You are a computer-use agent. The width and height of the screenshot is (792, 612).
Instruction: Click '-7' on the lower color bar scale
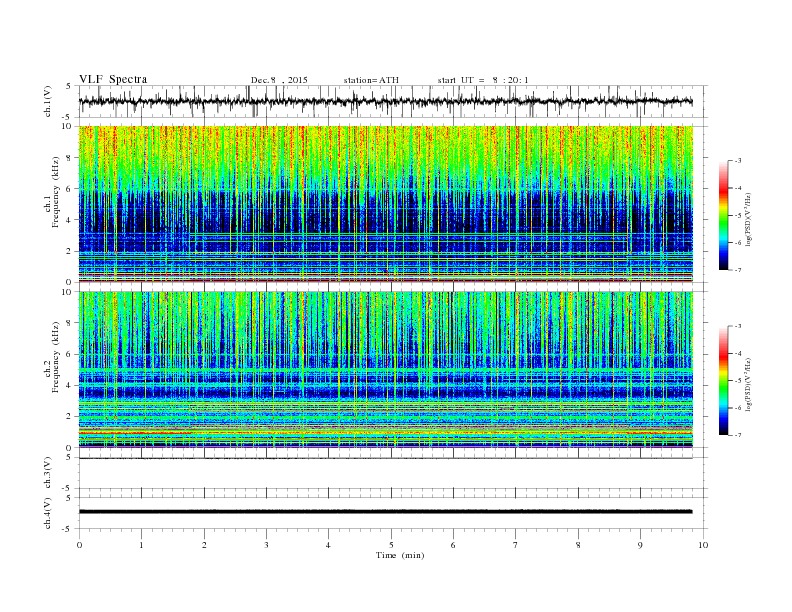pyautogui.click(x=737, y=435)
